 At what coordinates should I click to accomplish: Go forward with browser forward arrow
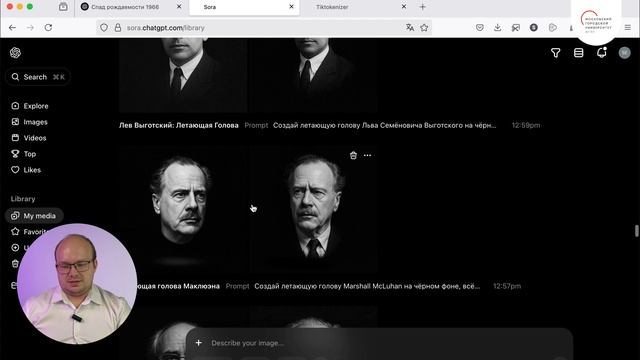[x=30, y=27]
